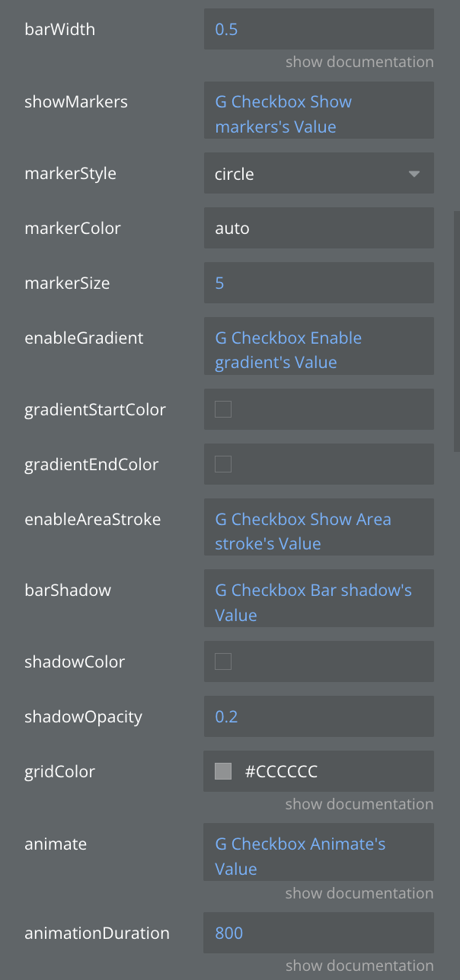Click the markerColor auto field
Viewport: 460px width, 980px height.
pos(318,229)
